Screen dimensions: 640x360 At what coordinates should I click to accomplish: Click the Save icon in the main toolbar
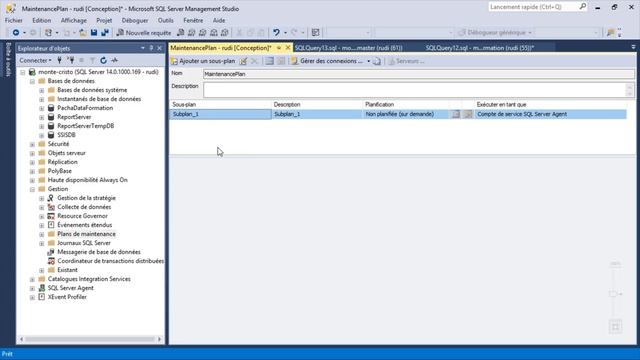(x=94, y=32)
